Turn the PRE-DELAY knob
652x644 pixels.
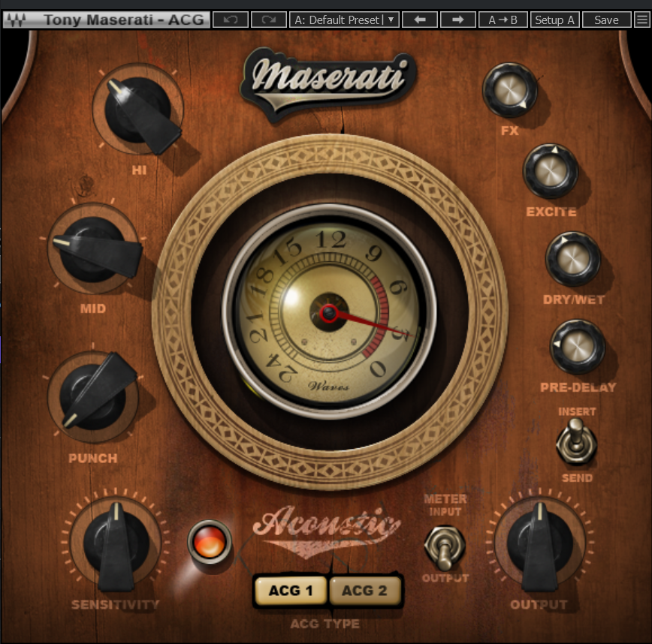click(577, 347)
